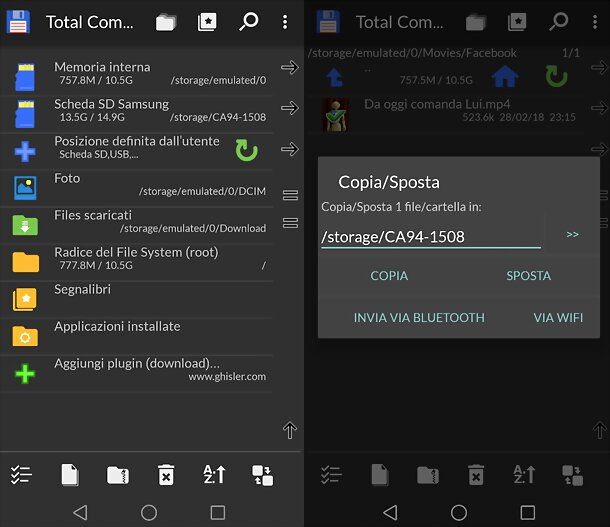Tap the new file icon in left bottom toolbar
This screenshot has width=610, height=527.
[x=70, y=474]
